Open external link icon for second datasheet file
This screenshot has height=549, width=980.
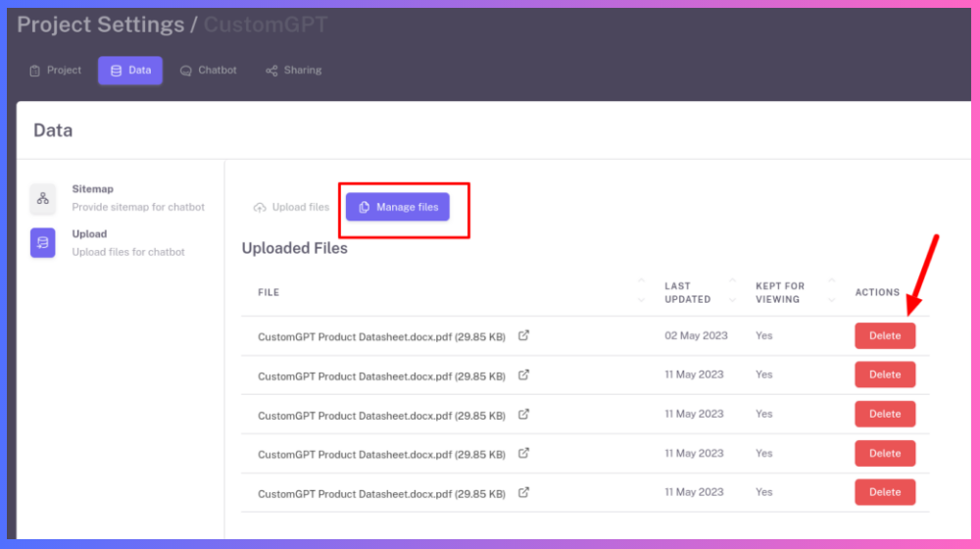[x=523, y=374]
